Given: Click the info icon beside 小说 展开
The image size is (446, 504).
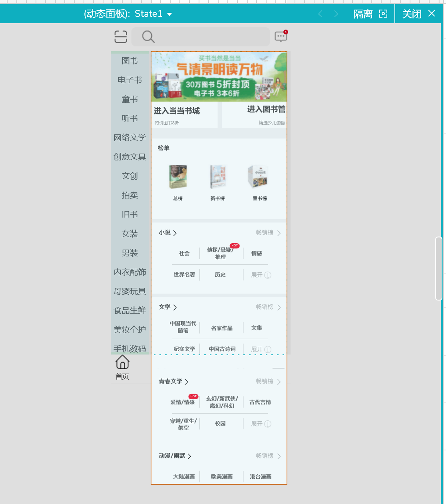Looking at the screenshot, I should tap(268, 275).
